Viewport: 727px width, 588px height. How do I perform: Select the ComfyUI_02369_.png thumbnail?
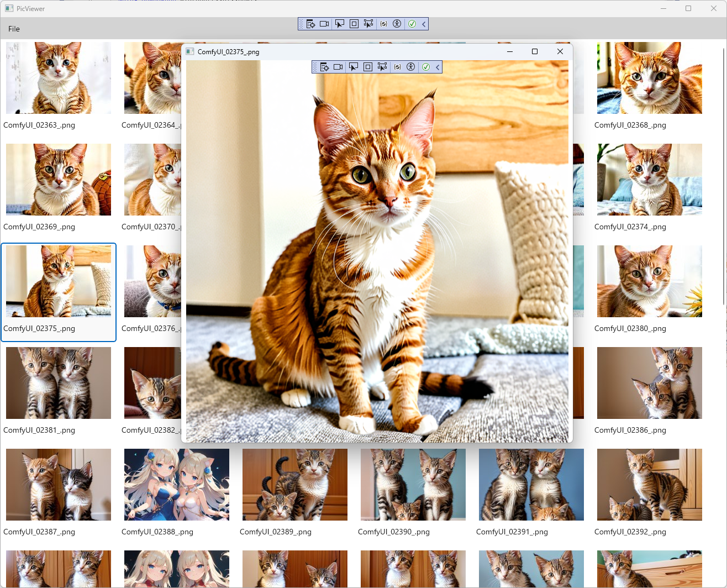coord(59,180)
